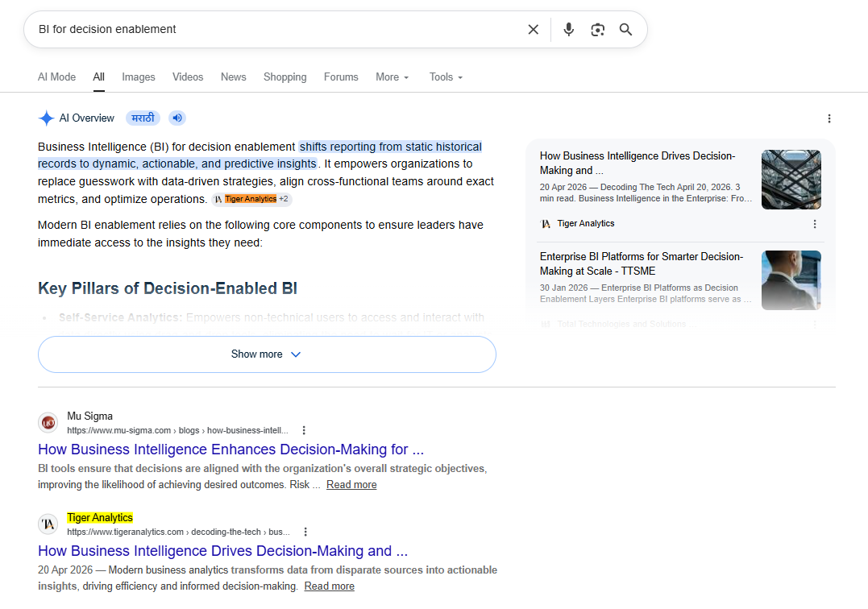The image size is (868, 609).
Task: Click the Tiger Analytics name in the source card
Action: tap(586, 223)
